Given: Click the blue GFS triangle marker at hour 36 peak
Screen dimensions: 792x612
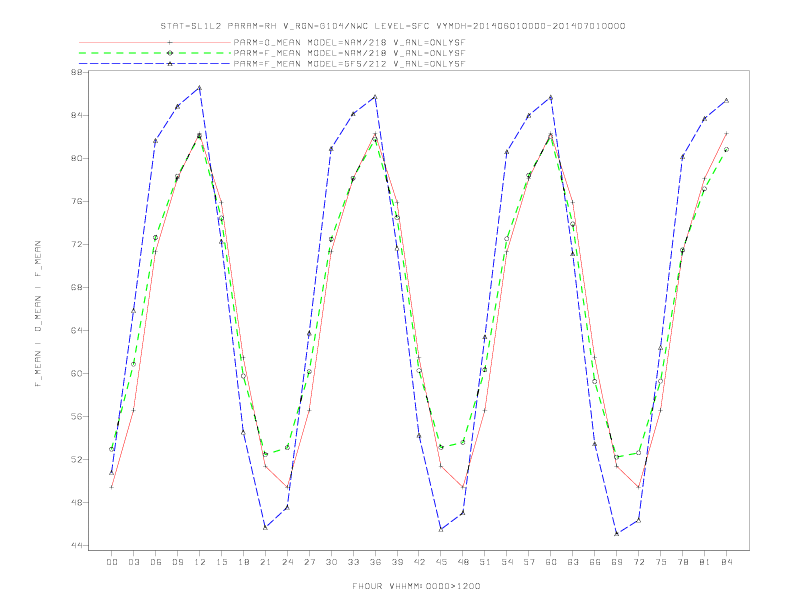Looking at the screenshot, I should [375, 97].
